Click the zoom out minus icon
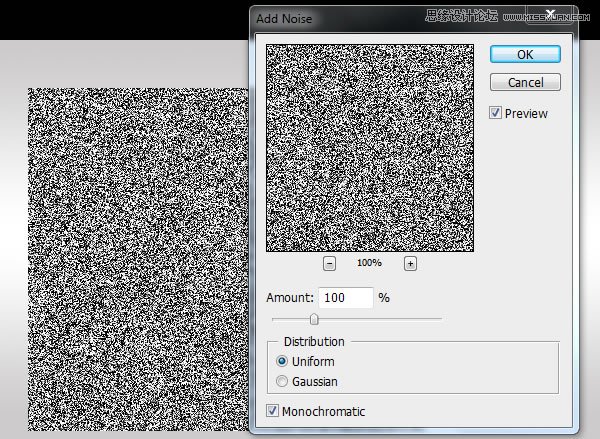This screenshot has height=439, width=600. [329, 264]
